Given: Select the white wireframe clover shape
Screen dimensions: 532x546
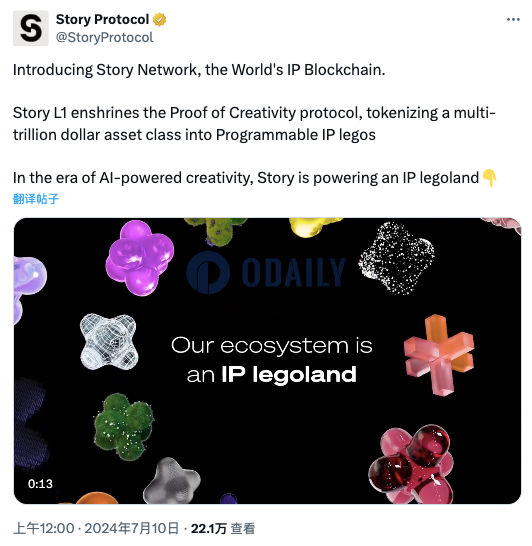Looking at the screenshot, I should click(109, 342).
